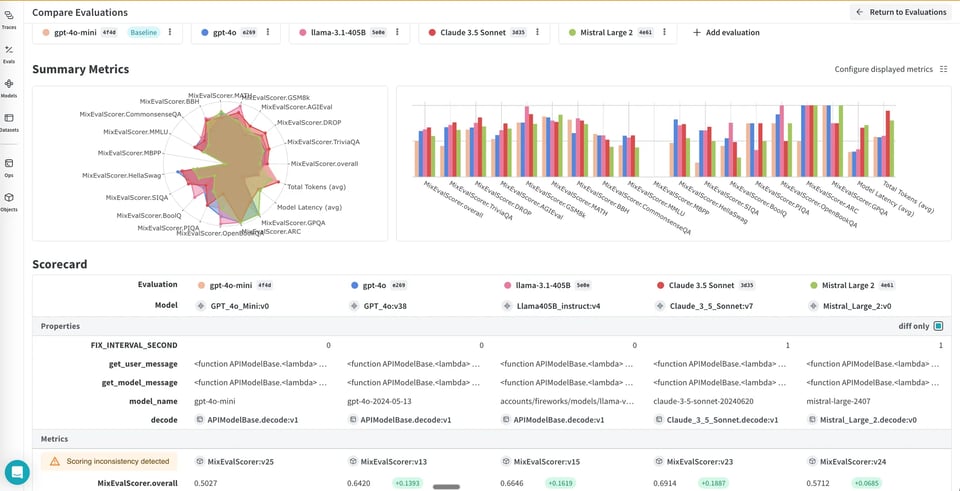Image resolution: width=960 pixels, height=491 pixels.
Task: Click the Claude 3.5 Sonnet red color dot
Action: pos(661,285)
